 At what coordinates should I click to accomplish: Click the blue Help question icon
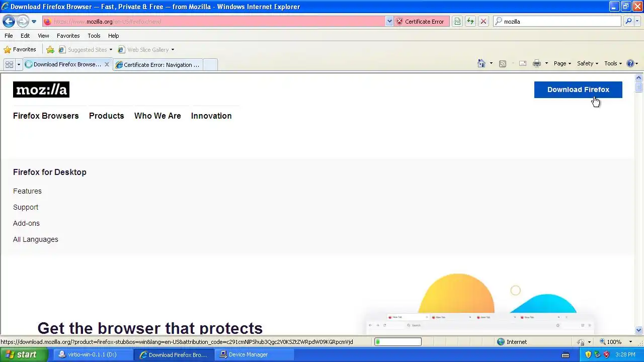[630, 63]
